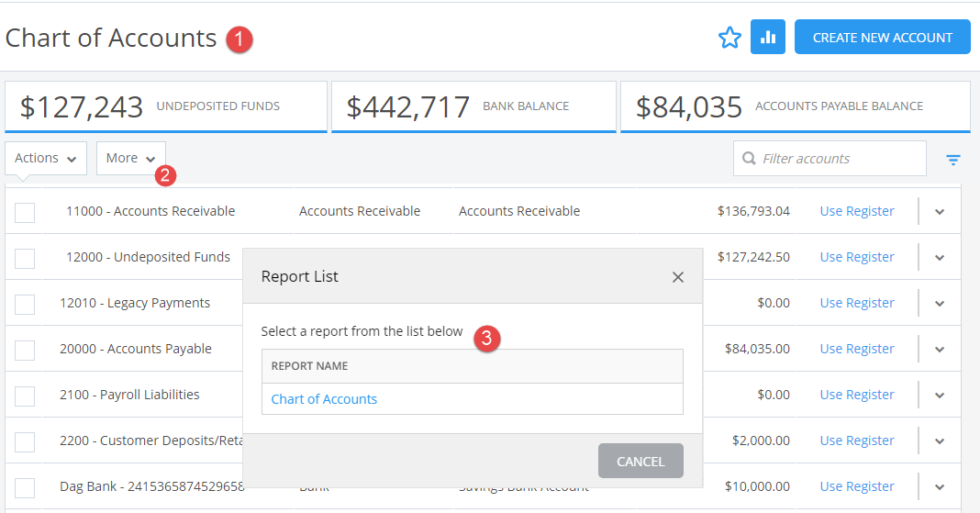This screenshot has width=980, height=513.
Task: Select the Bank Balance $442,717 summary card
Action: pos(473,106)
